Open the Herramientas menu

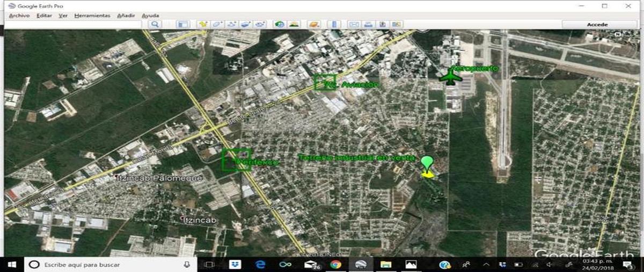coord(92,16)
